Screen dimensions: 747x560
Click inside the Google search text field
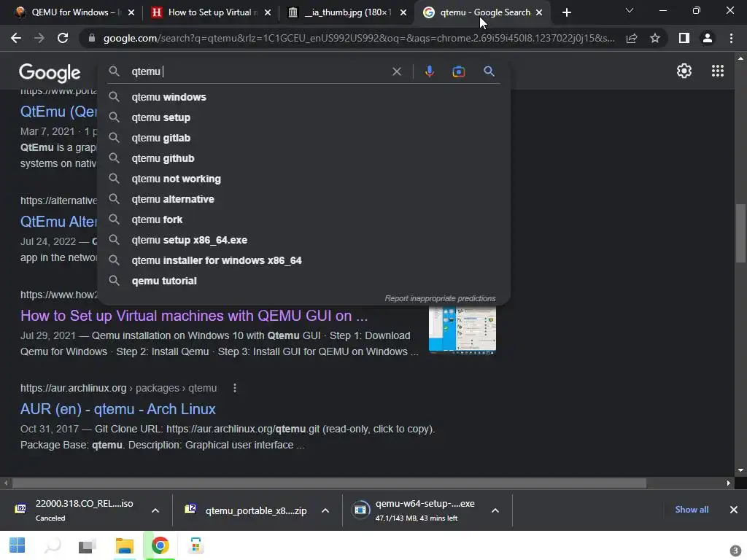[x=258, y=71]
